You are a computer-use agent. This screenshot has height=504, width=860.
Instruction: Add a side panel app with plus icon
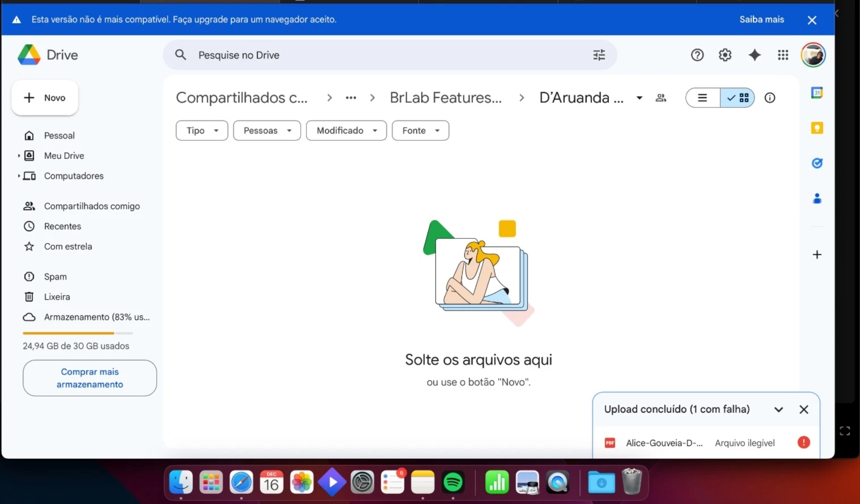click(816, 254)
